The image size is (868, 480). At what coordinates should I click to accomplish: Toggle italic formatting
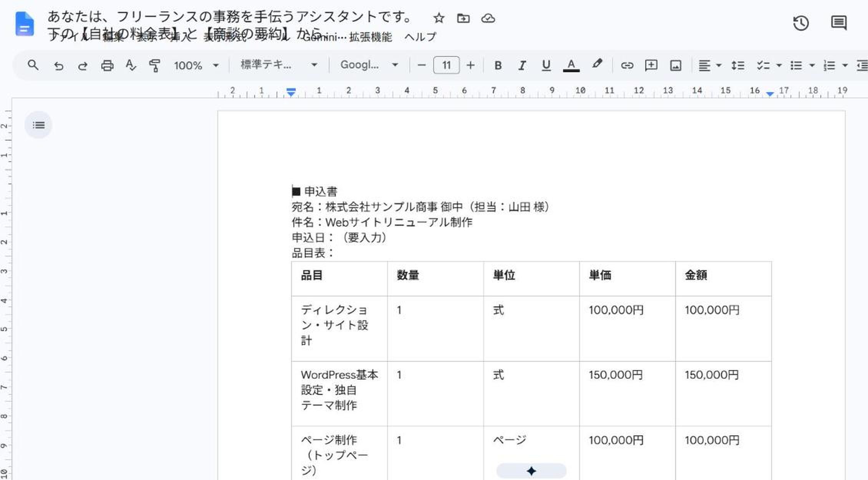point(522,66)
